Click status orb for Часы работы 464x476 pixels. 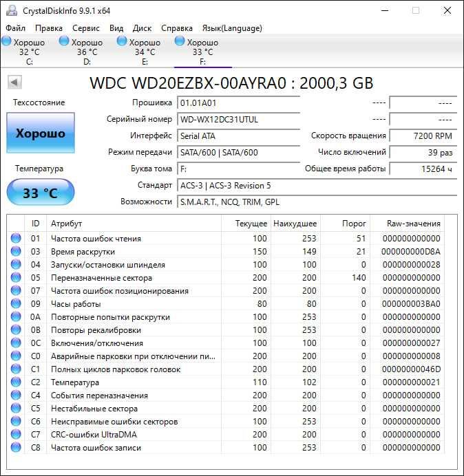tap(16, 303)
